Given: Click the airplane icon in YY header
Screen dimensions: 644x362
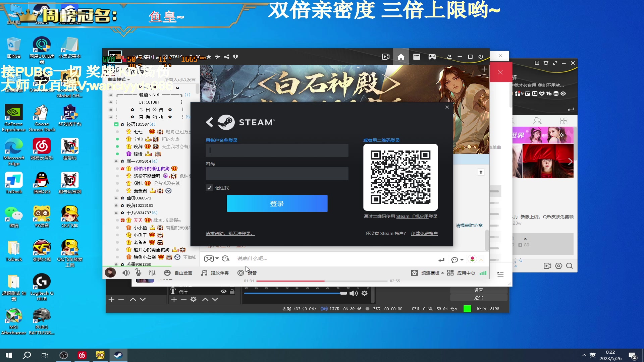Looking at the screenshot, I should (x=218, y=57).
